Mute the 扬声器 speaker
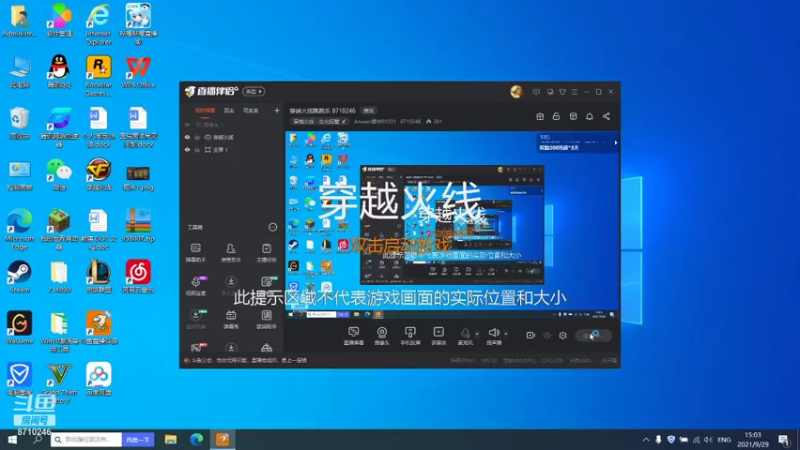Image resolution: width=800 pixels, height=450 pixels. click(493, 336)
